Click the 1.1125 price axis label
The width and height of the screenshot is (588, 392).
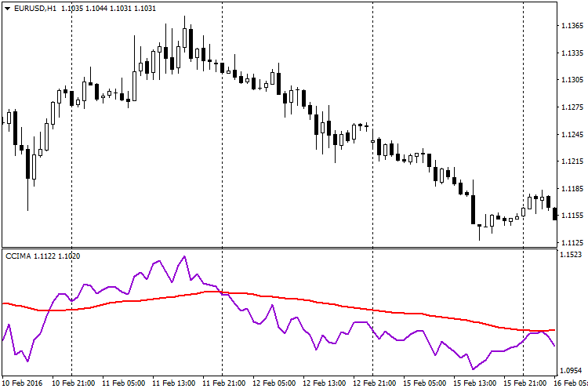pyautogui.click(x=572, y=242)
